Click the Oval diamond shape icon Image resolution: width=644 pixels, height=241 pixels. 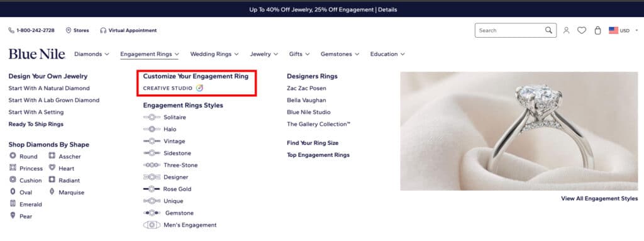pos(13,192)
